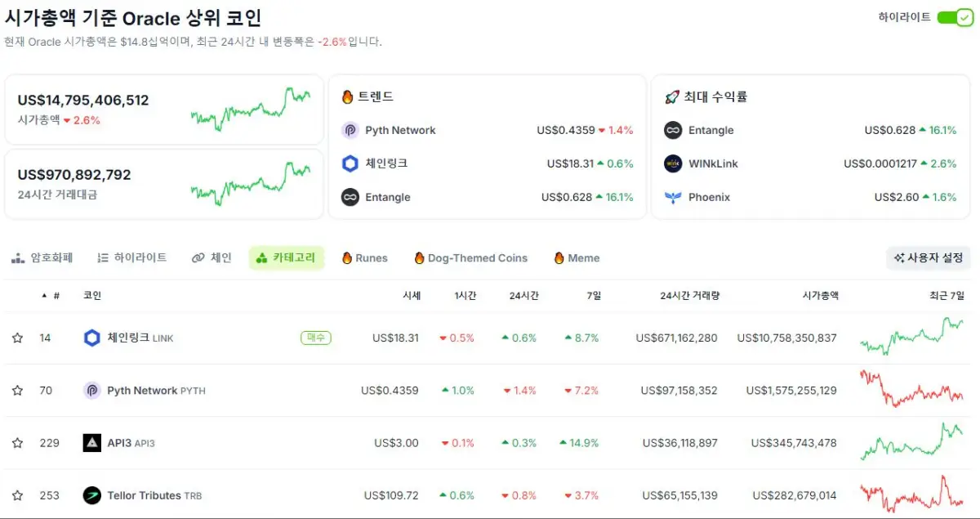Click the rocket icon beside 최대 수익률
The width and height of the screenshot is (980, 519).
[x=673, y=96]
